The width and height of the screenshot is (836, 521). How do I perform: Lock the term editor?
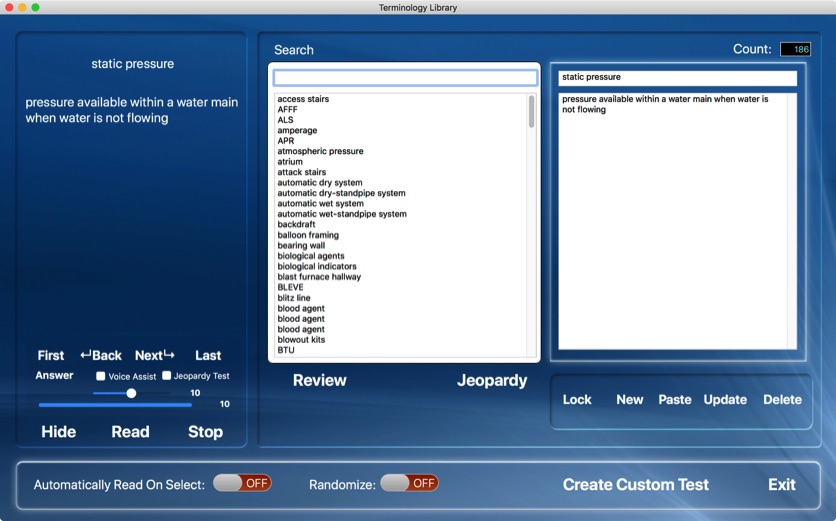[x=577, y=399]
